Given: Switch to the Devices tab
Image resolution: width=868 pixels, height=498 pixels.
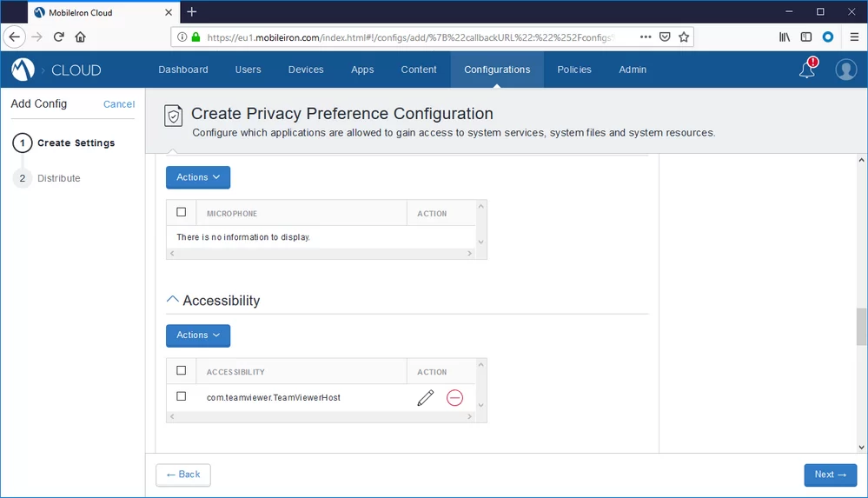Looking at the screenshot, I should pyautogui.click(x=306, y=70).
